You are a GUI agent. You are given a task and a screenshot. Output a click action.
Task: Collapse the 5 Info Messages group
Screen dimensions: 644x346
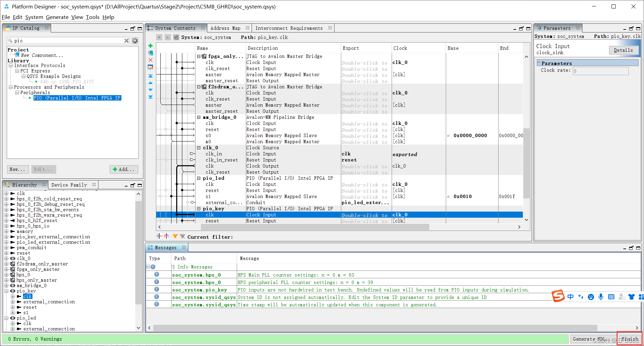(x=148, y=267)
